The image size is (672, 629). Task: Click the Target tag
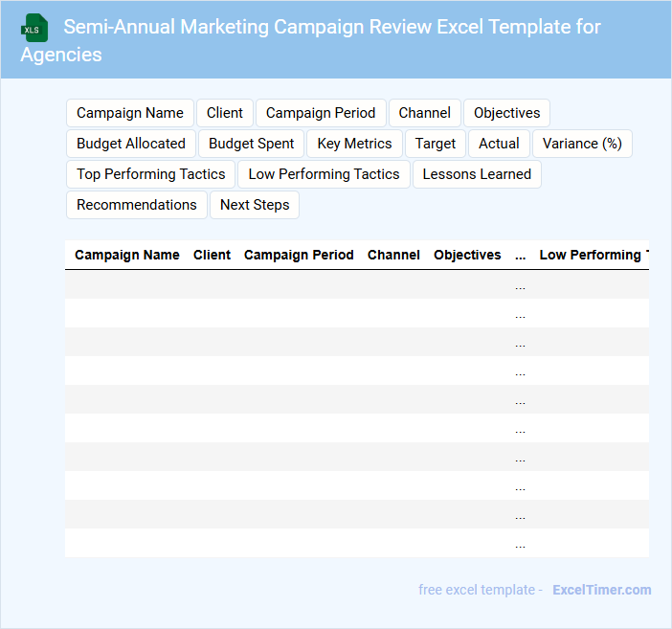tap(436, 144)
